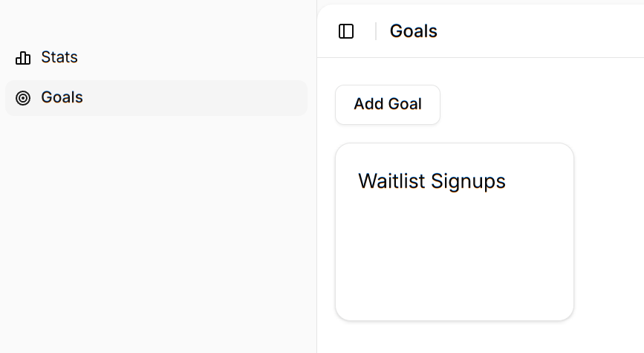Image resolution: width=644 pixels, height=353 pixels.
Task: Click the Goals page heading
Action: (x=413, y=31)
